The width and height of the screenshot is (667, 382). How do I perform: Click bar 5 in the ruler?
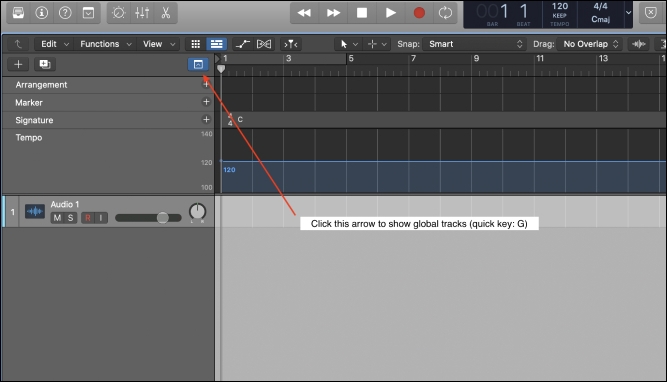click(x=351, y=58)
